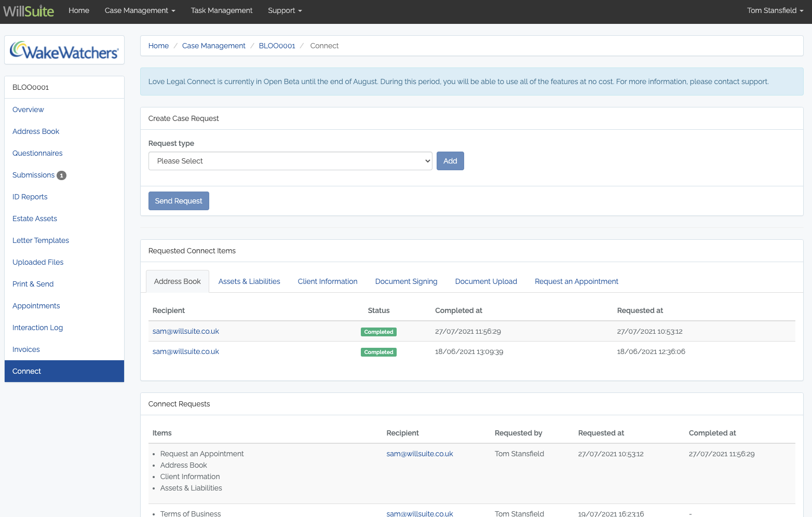Open the Request type select box
The height and width of the screenshot is (517, 812).
(290, 161)
